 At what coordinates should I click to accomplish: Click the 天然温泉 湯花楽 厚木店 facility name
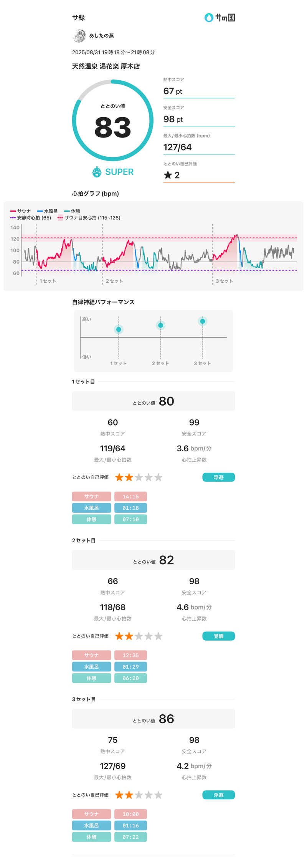(106, 66)
